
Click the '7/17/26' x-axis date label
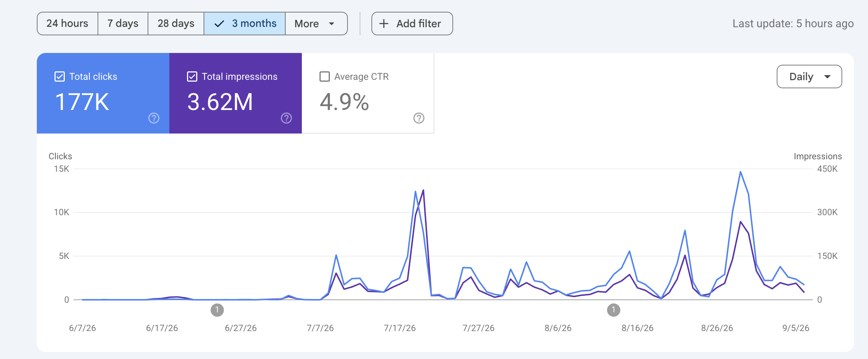(400, 328)
